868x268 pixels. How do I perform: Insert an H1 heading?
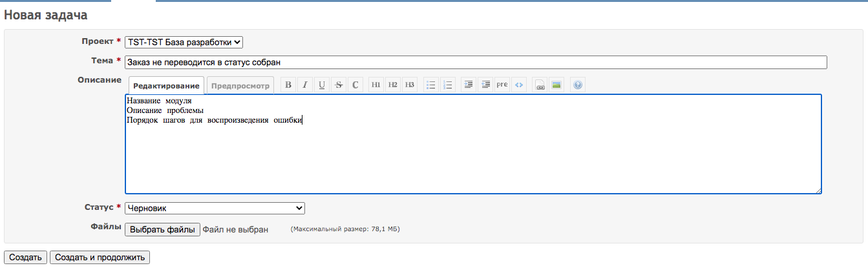click(376, 85)
